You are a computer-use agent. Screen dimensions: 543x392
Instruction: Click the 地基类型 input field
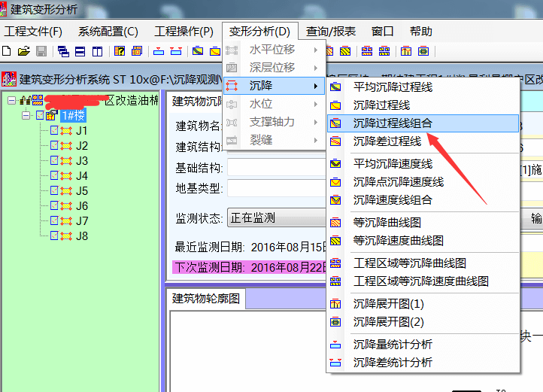(276, 188)
